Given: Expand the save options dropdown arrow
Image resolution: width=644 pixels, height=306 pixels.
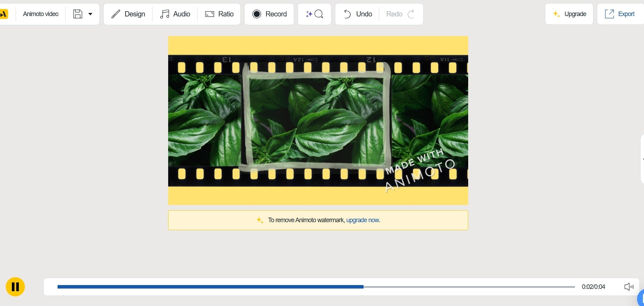Looking at the screenshot, I should coord(90,14).
